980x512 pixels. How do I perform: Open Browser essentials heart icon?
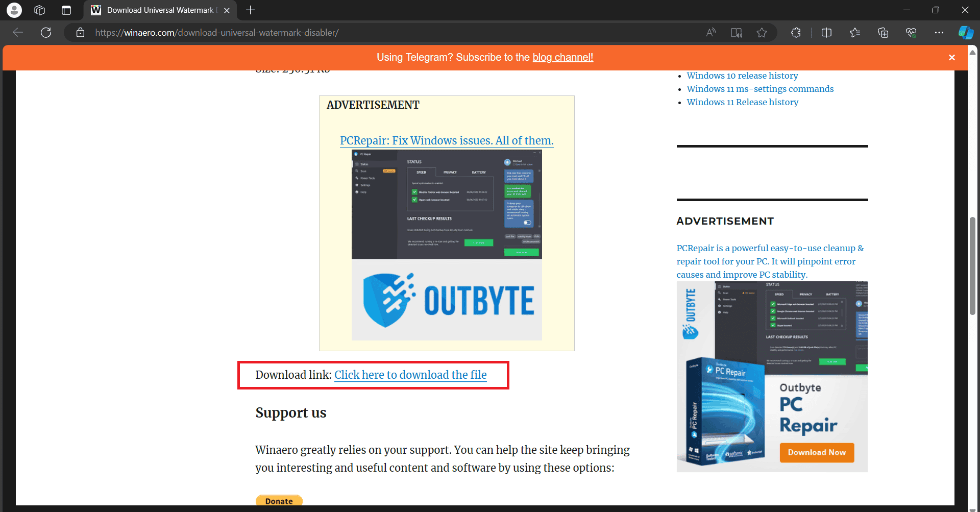pyautogui.click(x=911, y=33)
